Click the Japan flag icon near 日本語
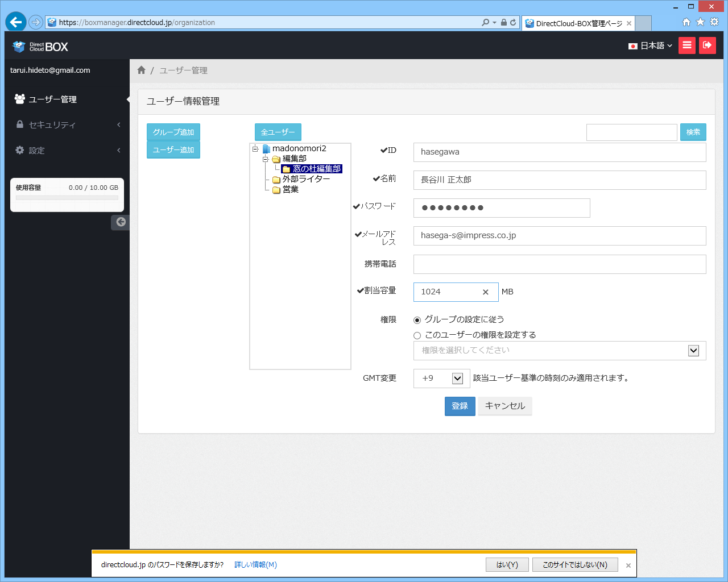Screen dimensions: 728x582 633,46
